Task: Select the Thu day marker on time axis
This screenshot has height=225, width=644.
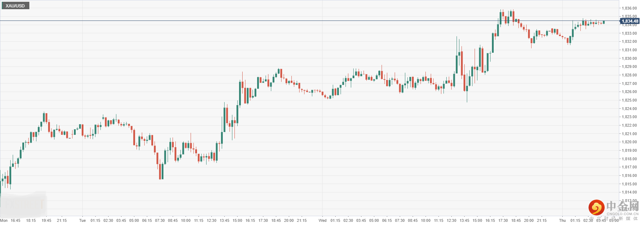Action: point(562,220)
